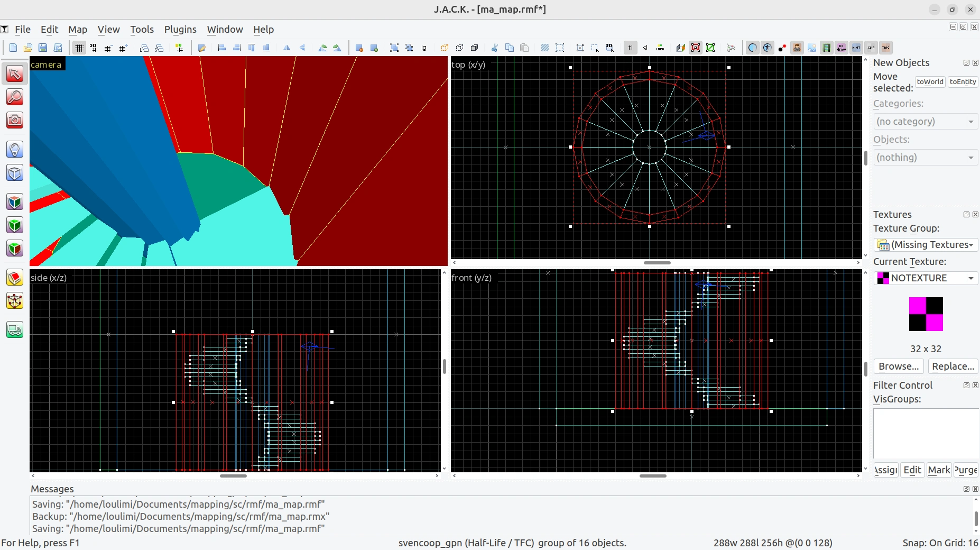Expand the Texture Group dropdown

(x=925, y=244)
